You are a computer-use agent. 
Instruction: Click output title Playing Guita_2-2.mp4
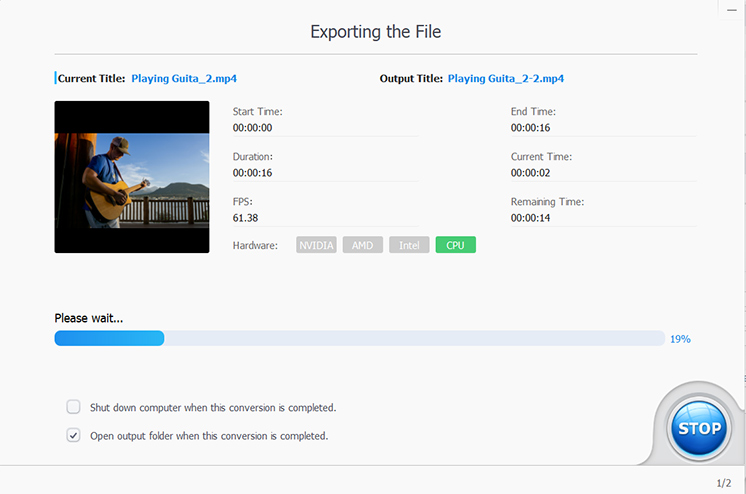click(506, 79)
